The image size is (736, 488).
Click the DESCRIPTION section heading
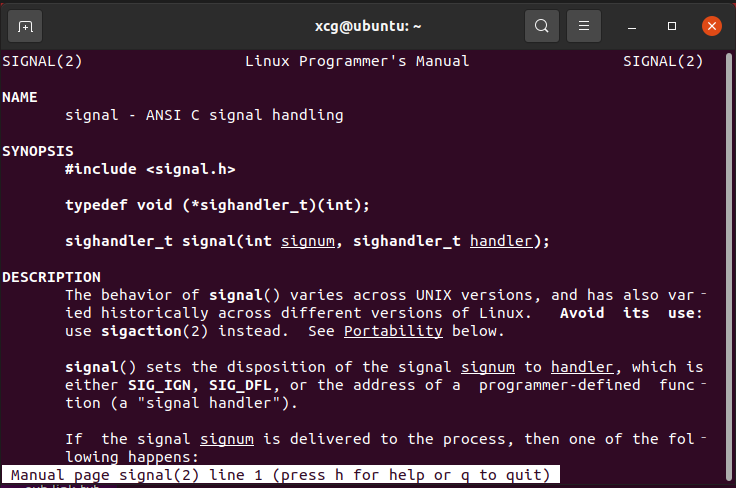point(51,277)
